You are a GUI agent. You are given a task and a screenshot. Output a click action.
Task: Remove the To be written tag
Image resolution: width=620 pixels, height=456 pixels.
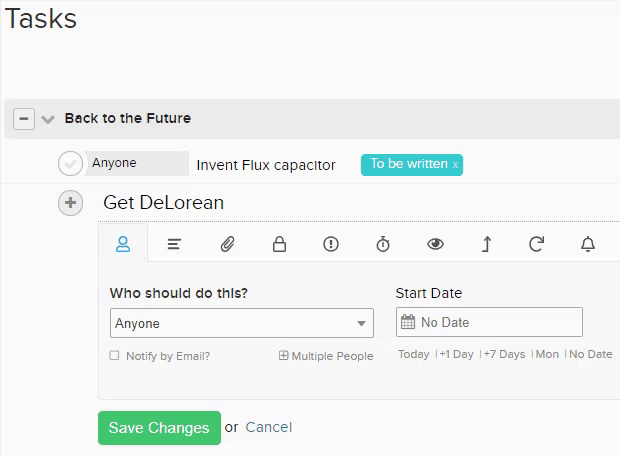coord(455,165)
